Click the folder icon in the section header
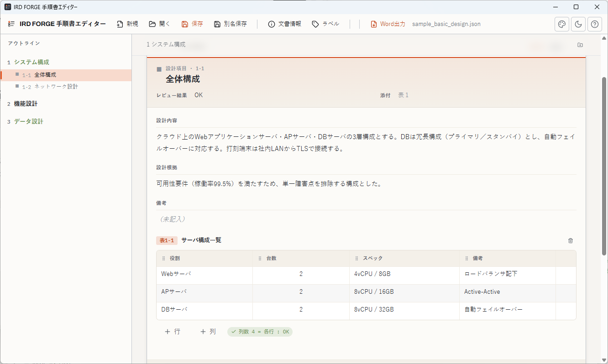Screen dimensions: 608x364 pyautogui.click(x=580, y=45)
